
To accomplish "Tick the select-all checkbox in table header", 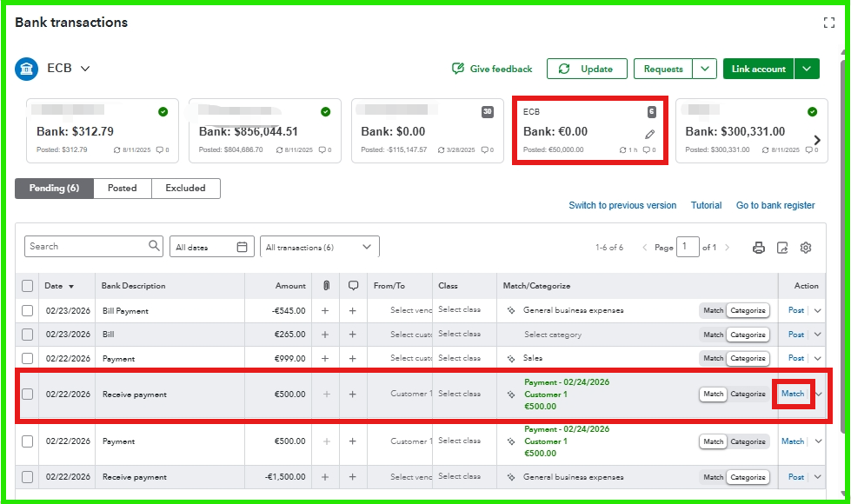I will (28, 286).
